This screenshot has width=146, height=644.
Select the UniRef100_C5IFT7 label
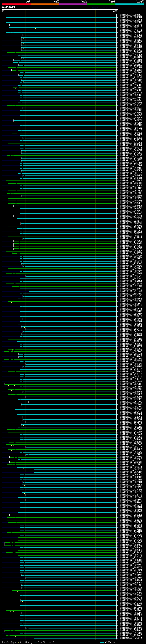point(131,361)
